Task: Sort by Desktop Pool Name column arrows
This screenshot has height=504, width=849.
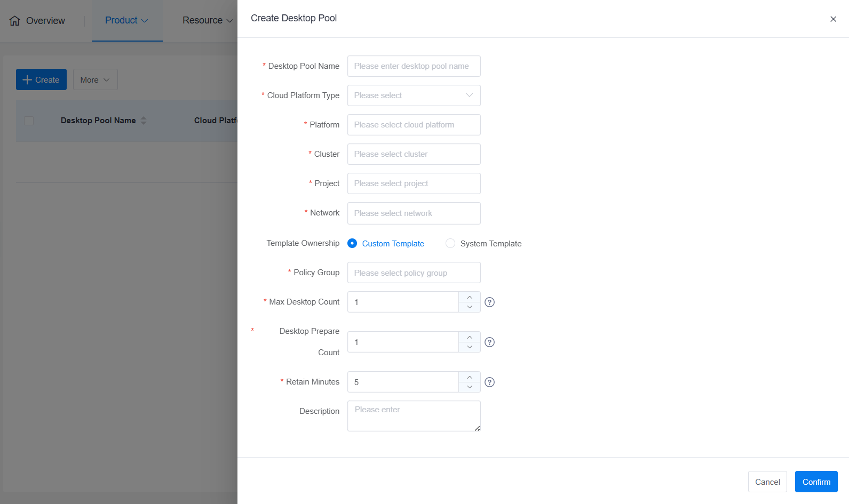Action: tap(144, 121)
